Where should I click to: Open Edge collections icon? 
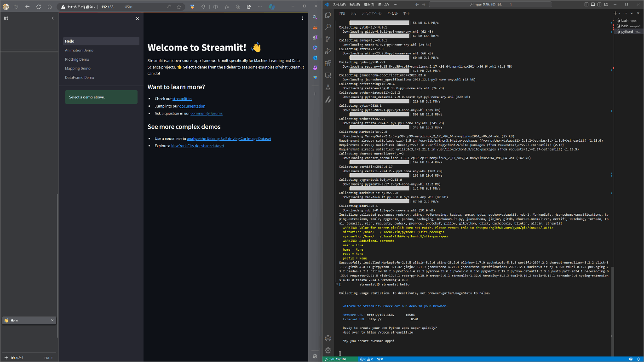(x=238, y=6)
